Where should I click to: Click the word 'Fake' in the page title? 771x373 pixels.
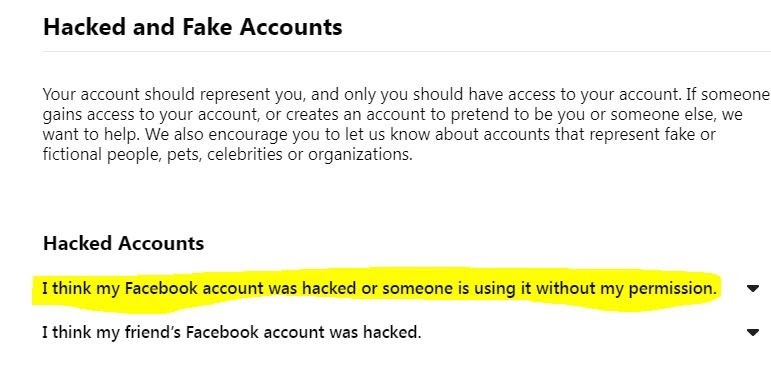208,27
